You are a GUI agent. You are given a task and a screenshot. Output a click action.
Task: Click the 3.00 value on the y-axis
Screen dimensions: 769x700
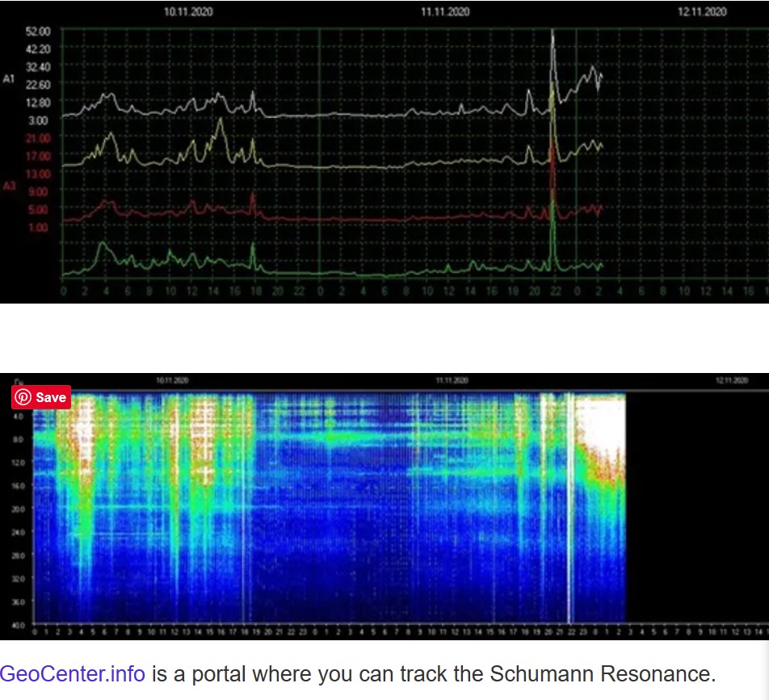(x=39, y=120)
